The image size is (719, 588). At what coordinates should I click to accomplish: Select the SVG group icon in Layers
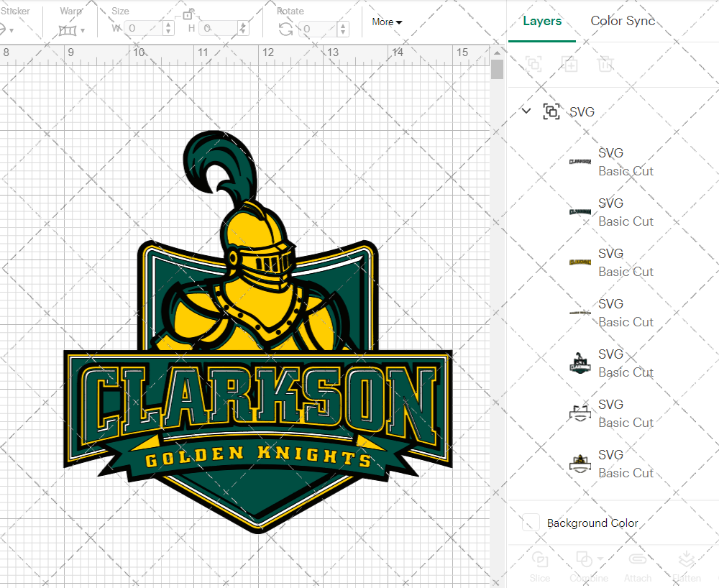pos(551,111)
